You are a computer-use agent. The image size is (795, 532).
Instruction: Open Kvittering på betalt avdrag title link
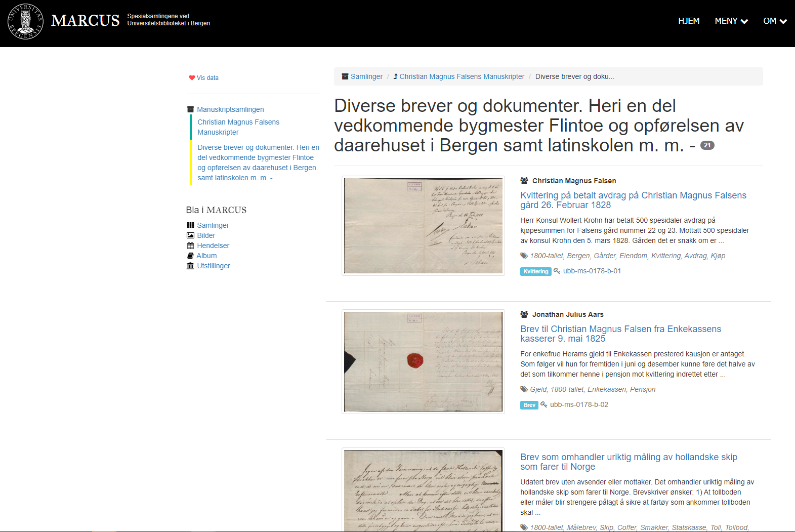click(633, 200)
